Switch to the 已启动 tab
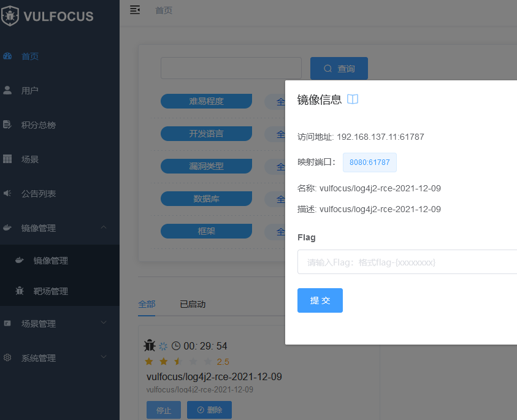The height and width of the screenshot is (420, 517). click(x=193, y=304)
